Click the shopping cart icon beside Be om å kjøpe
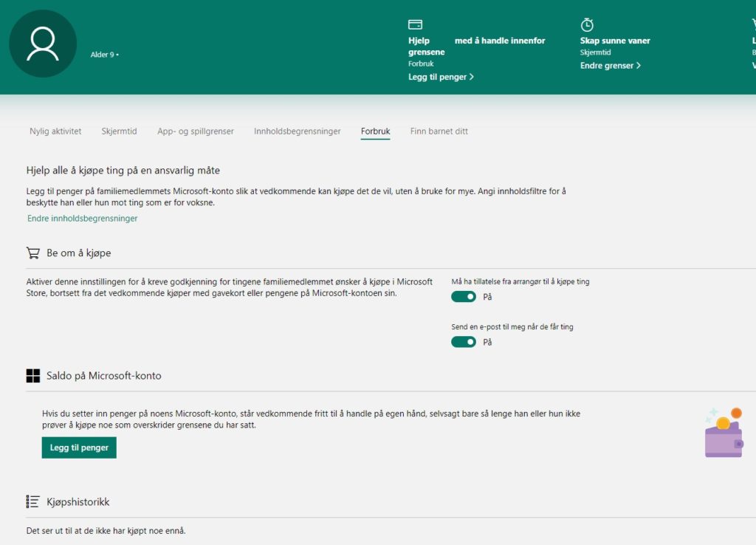Image resolution: width=756 pixels, height=545 pixels. pos(32,253)
